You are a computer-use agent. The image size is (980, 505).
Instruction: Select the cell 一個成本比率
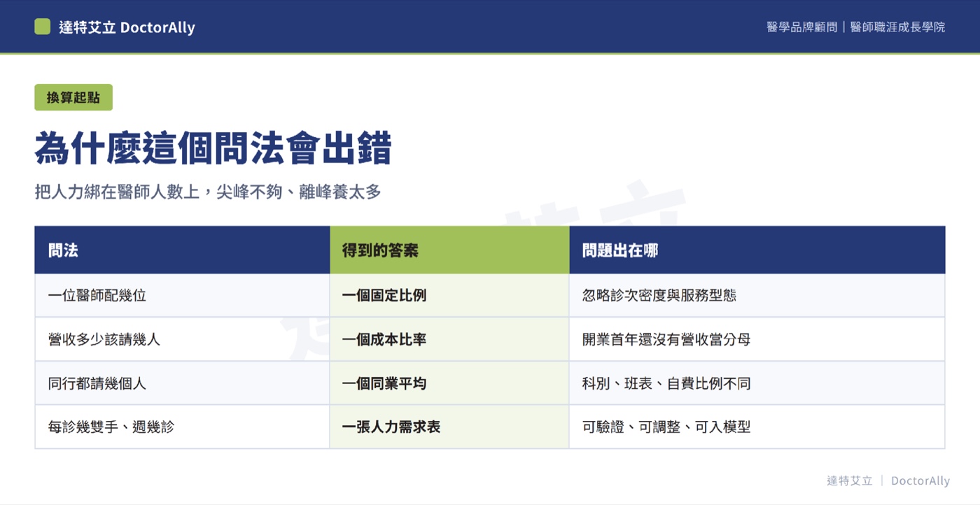tap(449, 339)
